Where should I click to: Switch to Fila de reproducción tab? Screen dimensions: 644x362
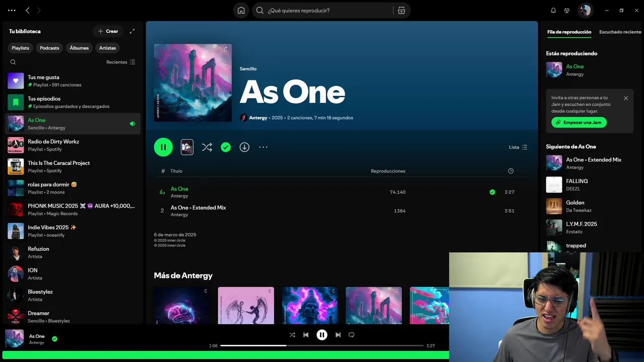click(x=569, y=32)
